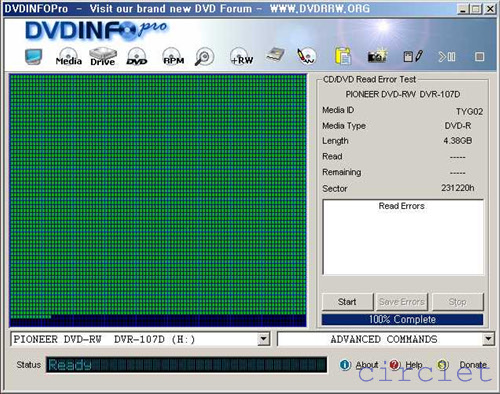This screenshot has width=500, height=394.
Task: Open the About link
Action: 367,365
